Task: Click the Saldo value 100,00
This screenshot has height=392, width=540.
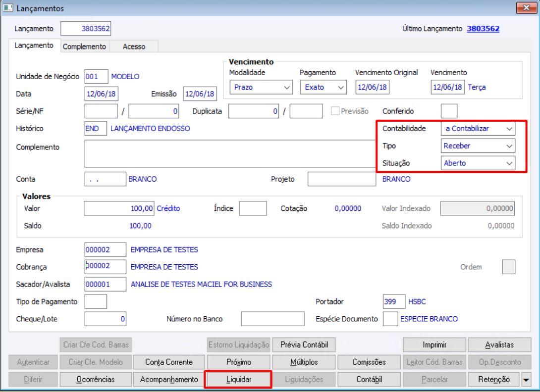Action: pyautogui.click(x=140, y=226)
